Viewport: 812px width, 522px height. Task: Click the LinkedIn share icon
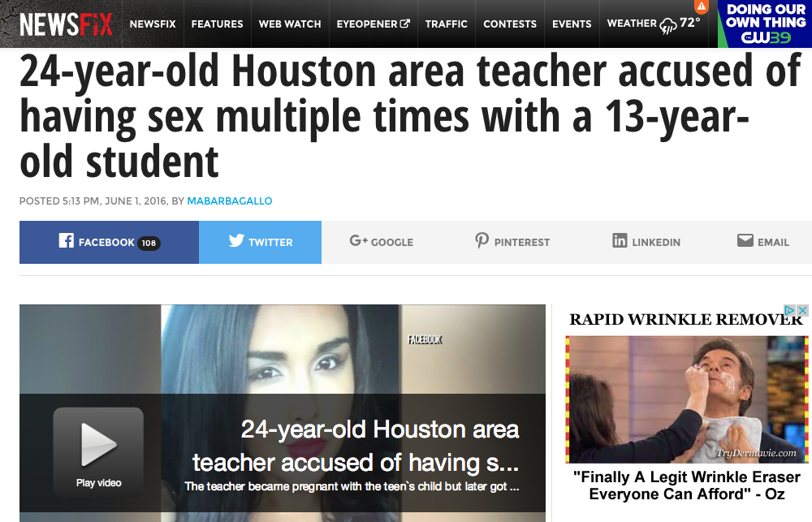620,240
